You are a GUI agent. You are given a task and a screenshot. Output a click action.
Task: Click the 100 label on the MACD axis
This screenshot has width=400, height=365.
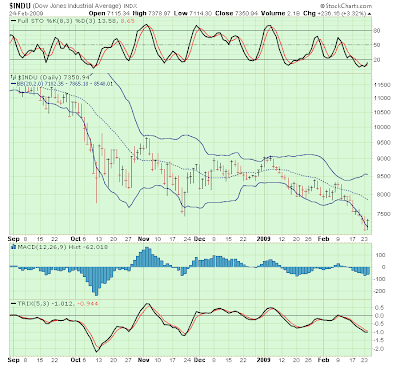coord(381,255)
